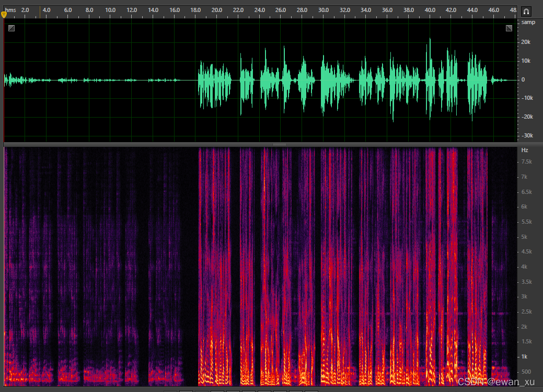Screen dimensions: 543x392
Task: Click the 10.0 mark on the time ruler
Action: (x=110, y=10)
